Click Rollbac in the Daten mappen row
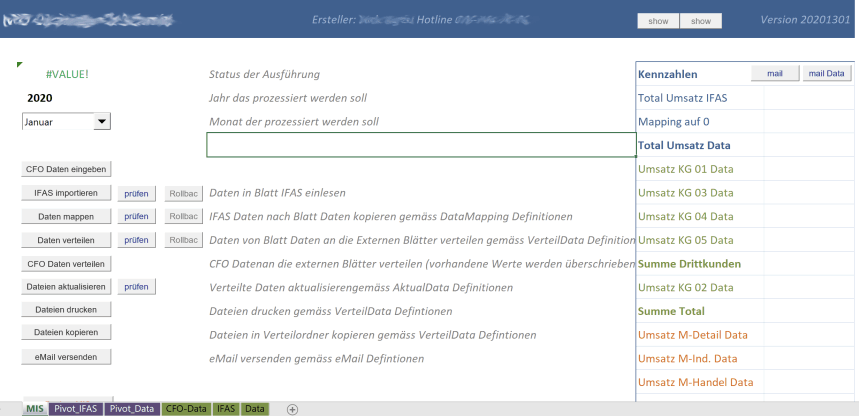The image size is (859, 416). [x=184, y=216]
